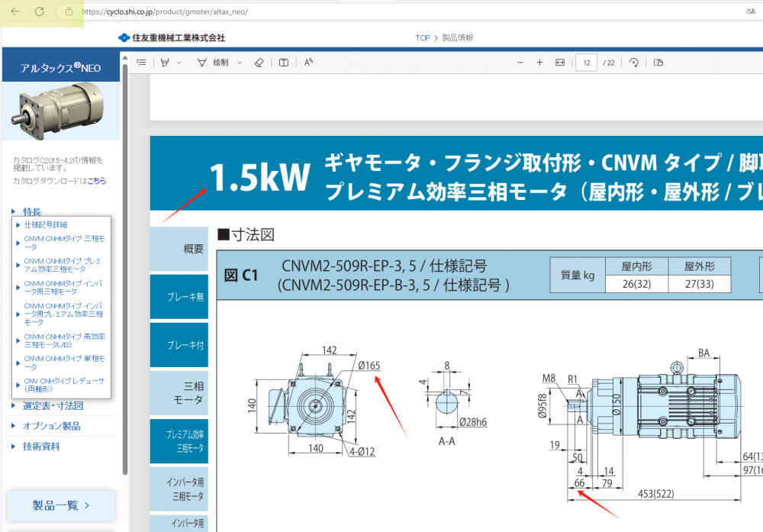Viewport: 763px width, 532px height.
Task: Expand the オプション製品 section
Action: 51,426
